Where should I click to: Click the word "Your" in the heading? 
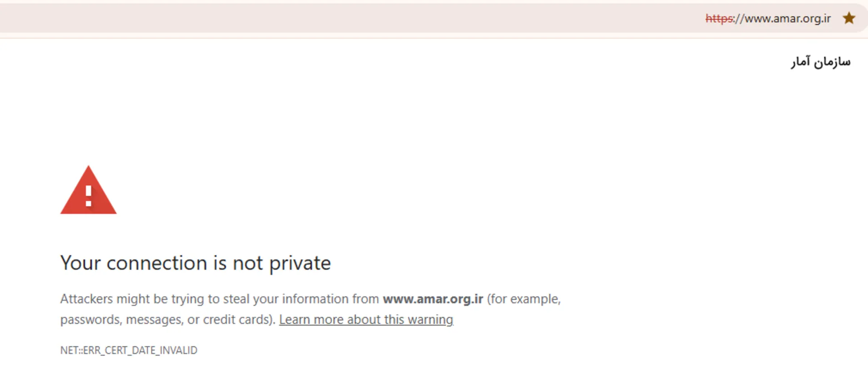(80, 263)
